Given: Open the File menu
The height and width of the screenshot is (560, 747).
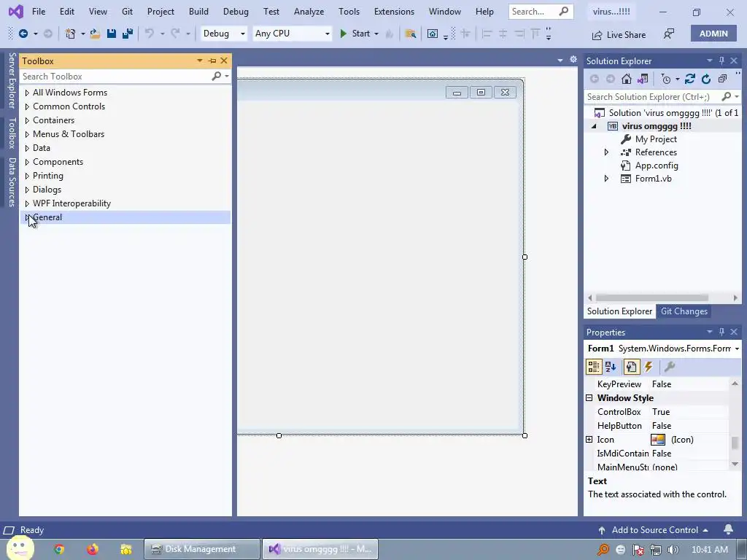Looking at the screenshot, I should pos(39,12).
